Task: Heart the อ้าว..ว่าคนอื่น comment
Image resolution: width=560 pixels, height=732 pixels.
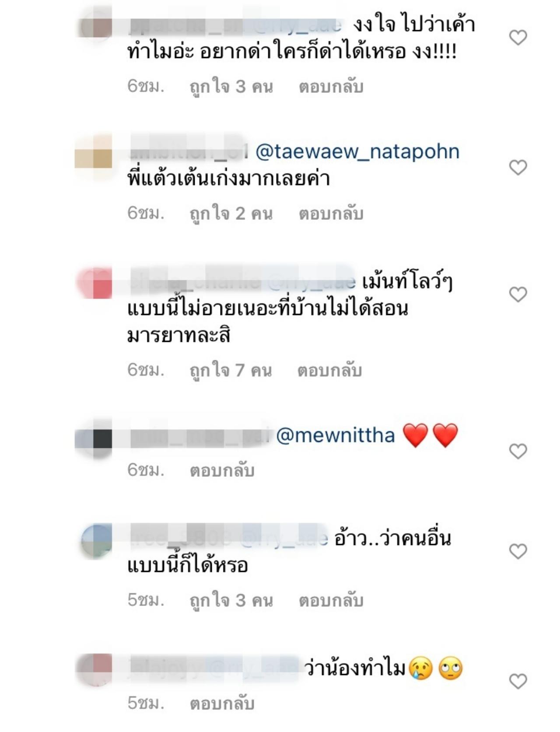Action: (518, 551)
